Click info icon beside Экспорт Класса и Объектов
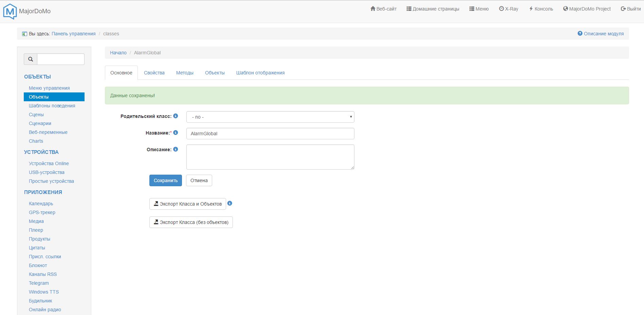644x315 pixels. tap(230, 203)
